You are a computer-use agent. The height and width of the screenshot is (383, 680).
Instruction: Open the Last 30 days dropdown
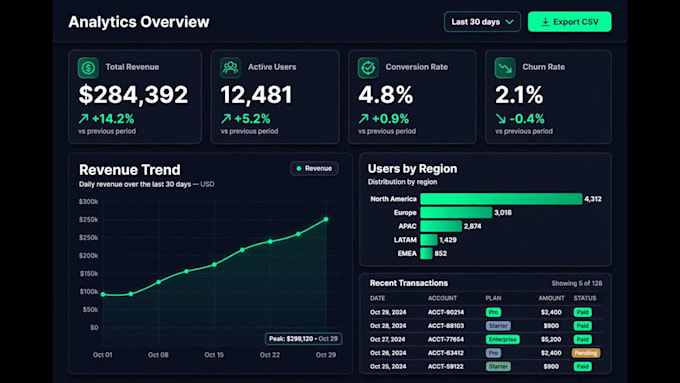point(482,22)
